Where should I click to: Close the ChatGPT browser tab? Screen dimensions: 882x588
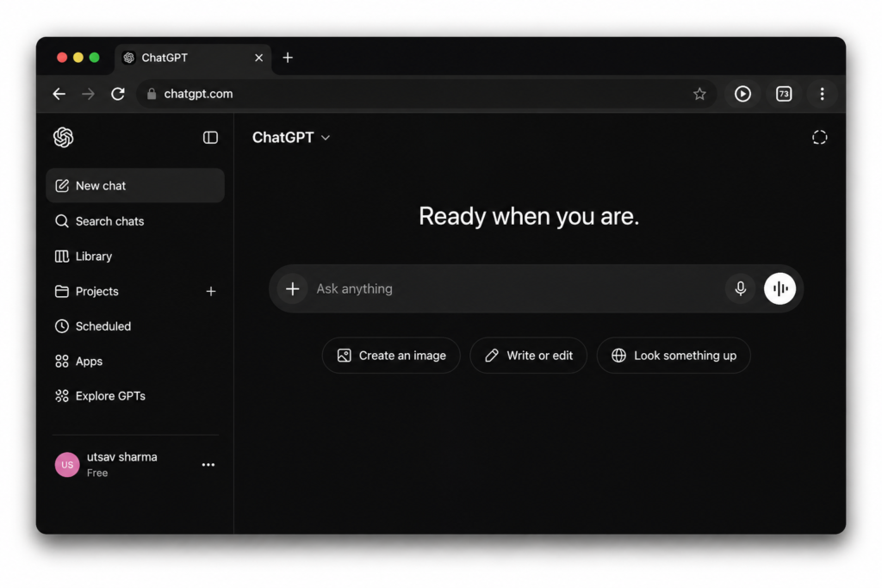pyautogui.click(x=258, y=58)
